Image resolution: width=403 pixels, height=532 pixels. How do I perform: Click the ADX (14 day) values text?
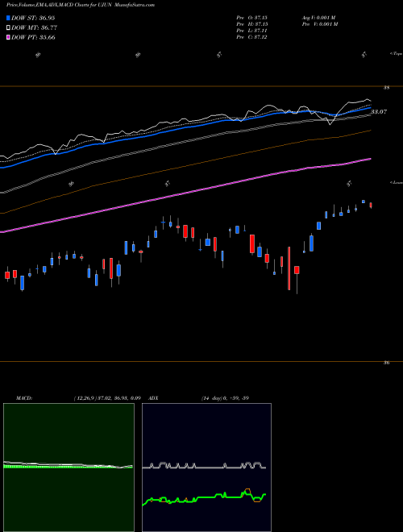click(225, 398)
